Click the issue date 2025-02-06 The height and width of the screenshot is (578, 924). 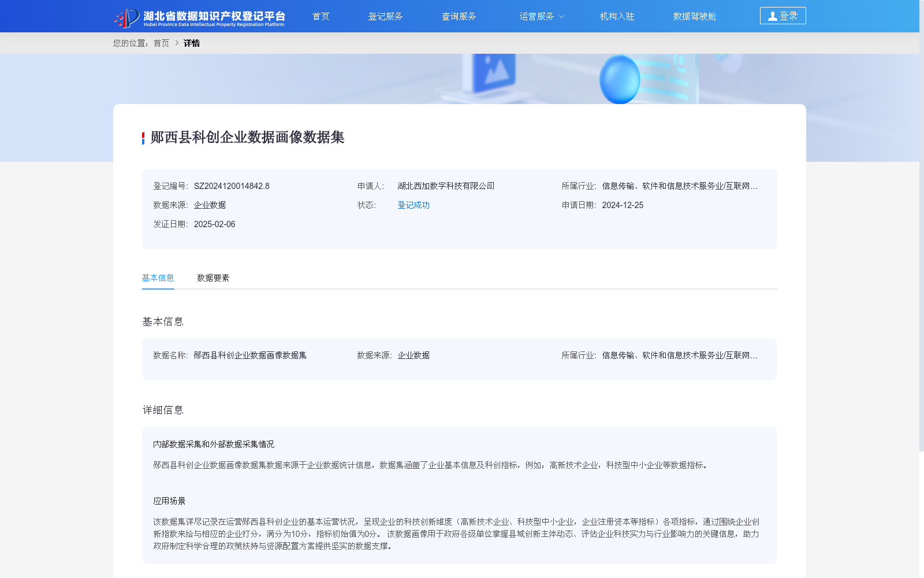[x=214, y=224]
